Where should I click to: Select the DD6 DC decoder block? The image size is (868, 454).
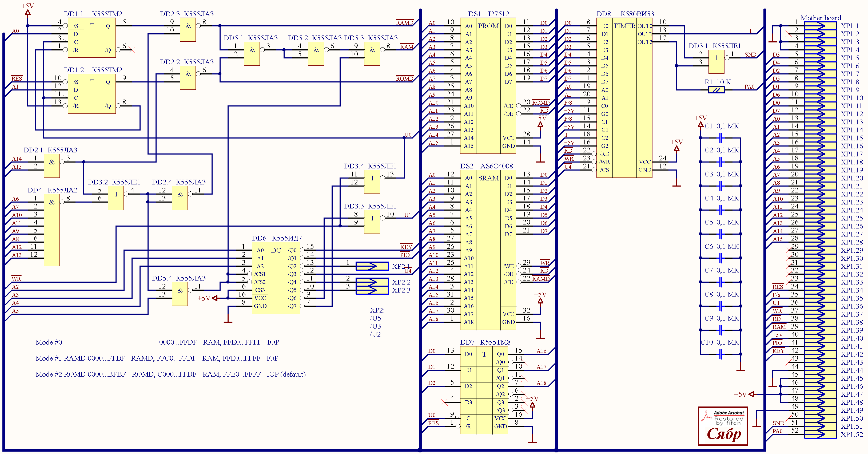click(276, 278)
